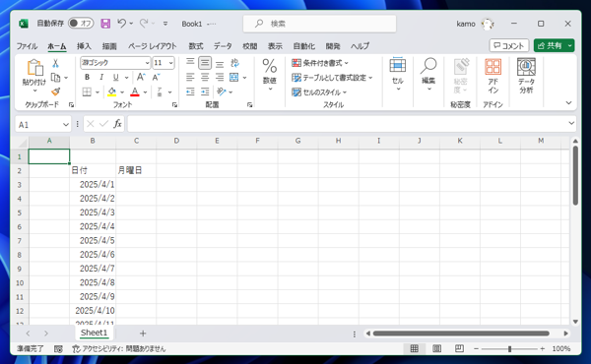Click the insert function fx icon

tap(117, 124)
